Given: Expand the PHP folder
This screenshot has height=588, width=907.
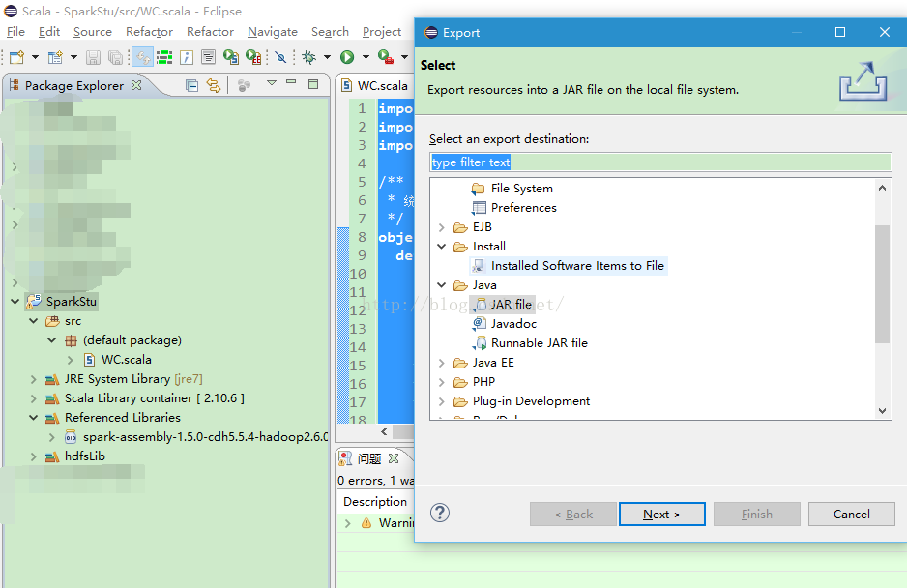Looking at the screenshot, I should 442,382.
